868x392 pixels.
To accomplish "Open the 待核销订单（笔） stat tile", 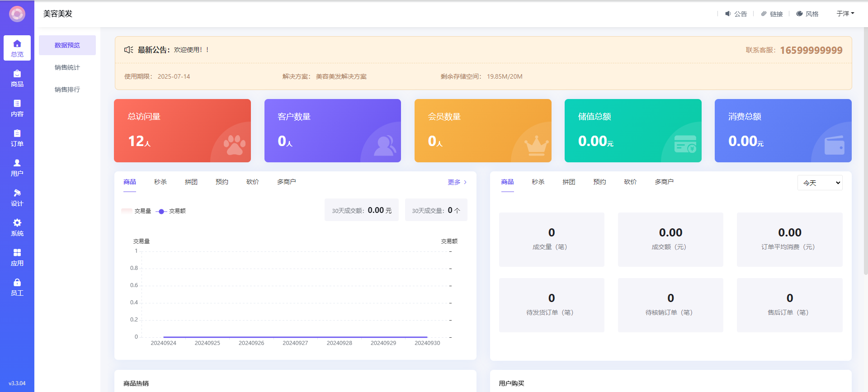I will (x=670, y=305).
